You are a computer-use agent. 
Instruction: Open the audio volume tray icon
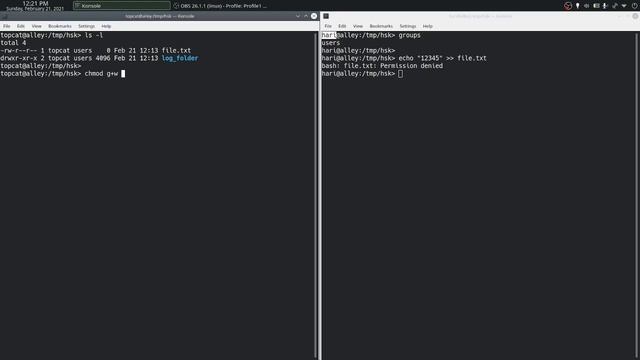(587, 6)
